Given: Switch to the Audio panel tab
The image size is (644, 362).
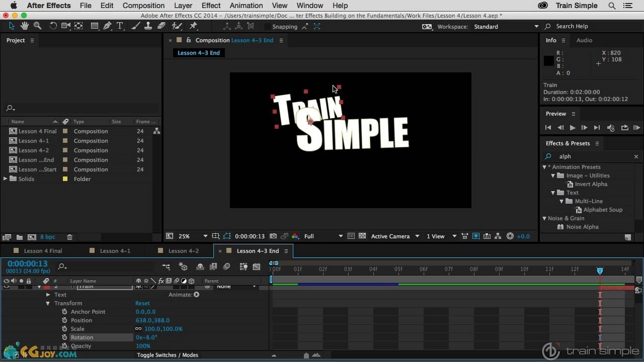Looking at the screenshot, I should 584,40.
